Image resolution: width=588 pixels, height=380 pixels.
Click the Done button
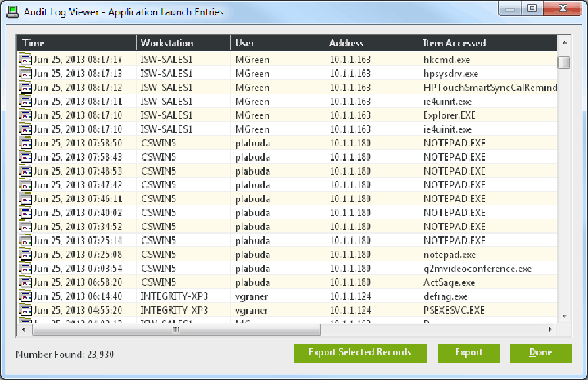[x=541, y=354]
